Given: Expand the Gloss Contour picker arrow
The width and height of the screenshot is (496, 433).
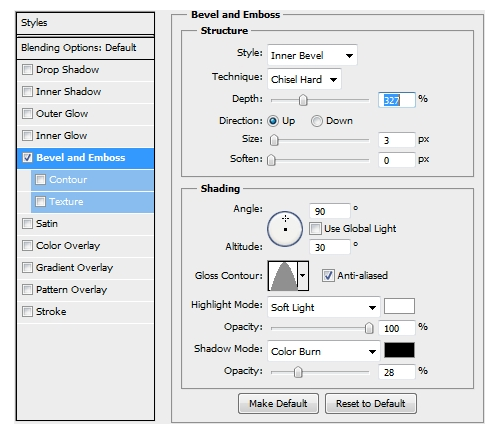Looking at the screenshot, I should click(303, 276).
